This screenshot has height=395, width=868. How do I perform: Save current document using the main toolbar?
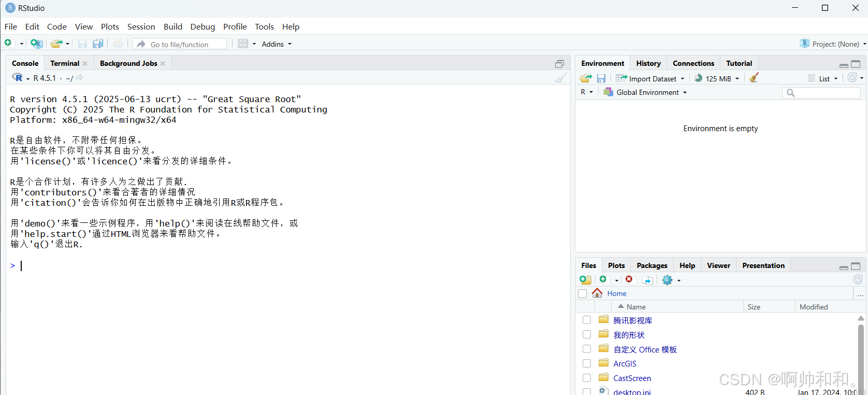(82, 44)
